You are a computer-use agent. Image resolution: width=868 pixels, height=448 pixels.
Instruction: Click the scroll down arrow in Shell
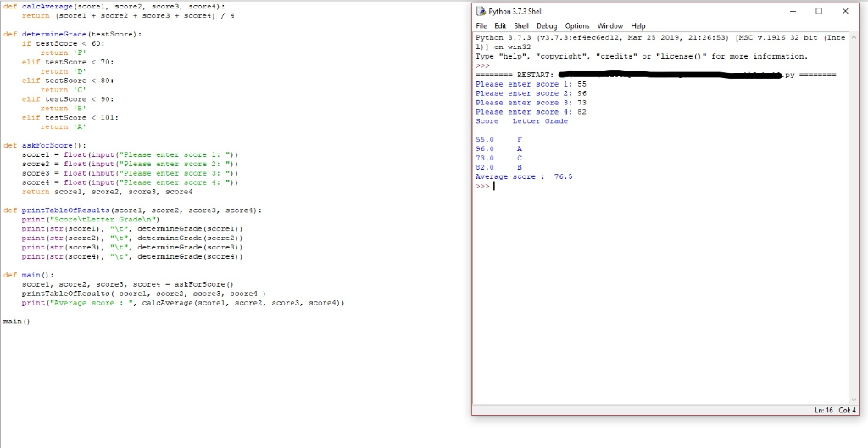pos(854,400)
